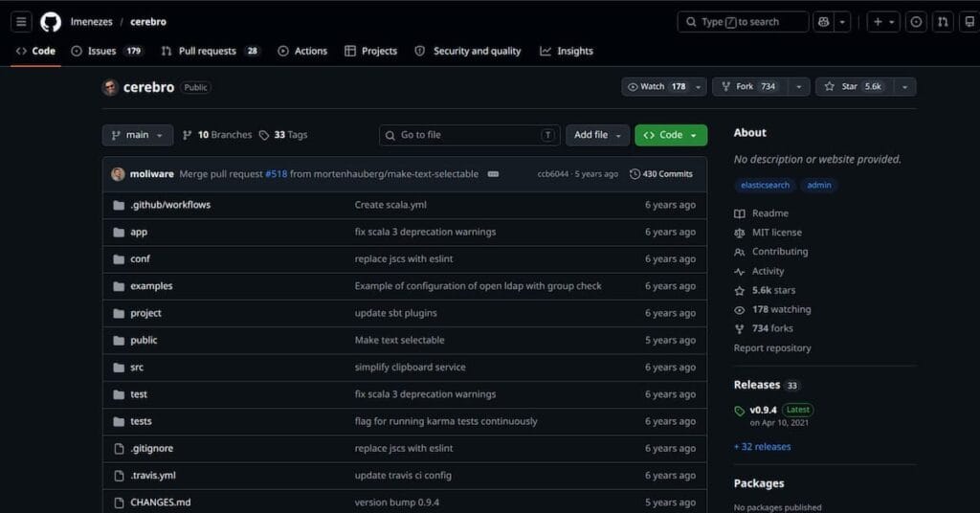Open the Copilot dropdown arrow
This screenshot has width=980, height=513.
842,22
